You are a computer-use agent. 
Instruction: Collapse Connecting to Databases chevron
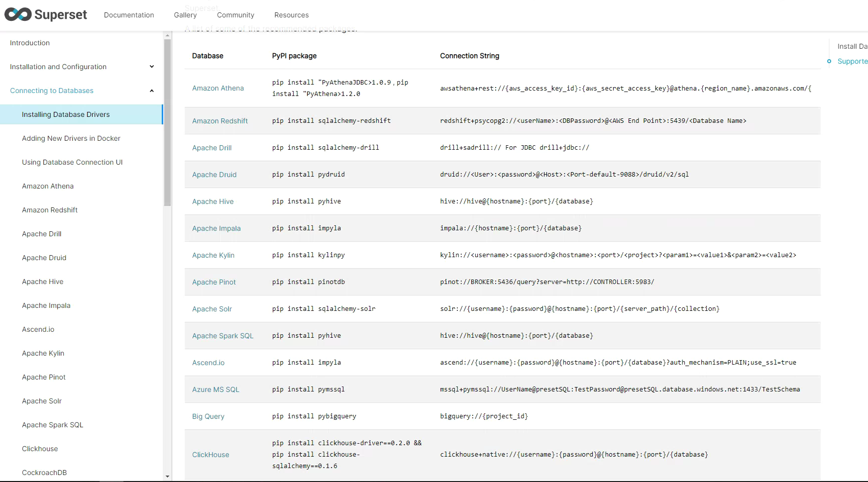[x=152, y=91]
